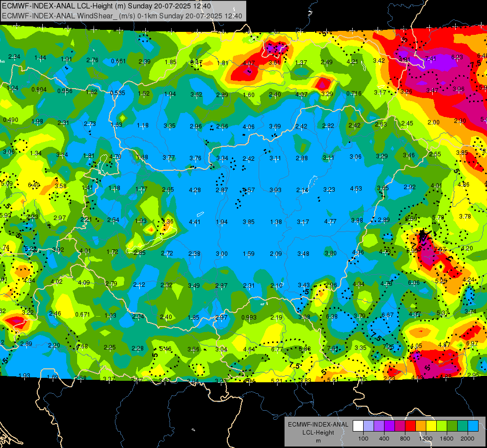Click the teal green legend swatch
The image size is (487, 448).
click(463, 426)
